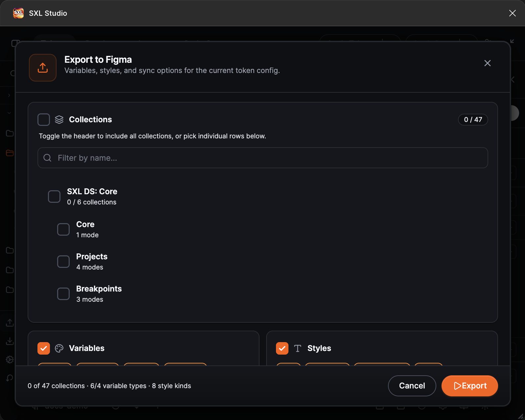Select the Core collection checkbox

(x=63, y=229)
